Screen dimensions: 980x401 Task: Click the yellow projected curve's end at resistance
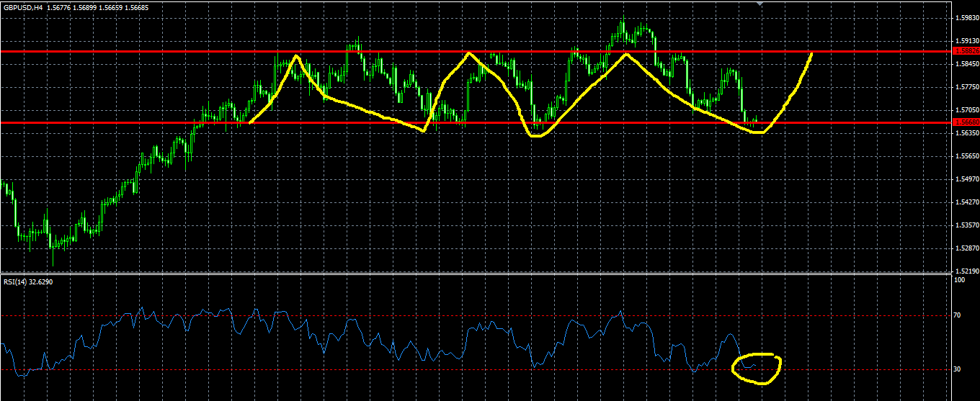pyautogui.click(x=811, y=55)
